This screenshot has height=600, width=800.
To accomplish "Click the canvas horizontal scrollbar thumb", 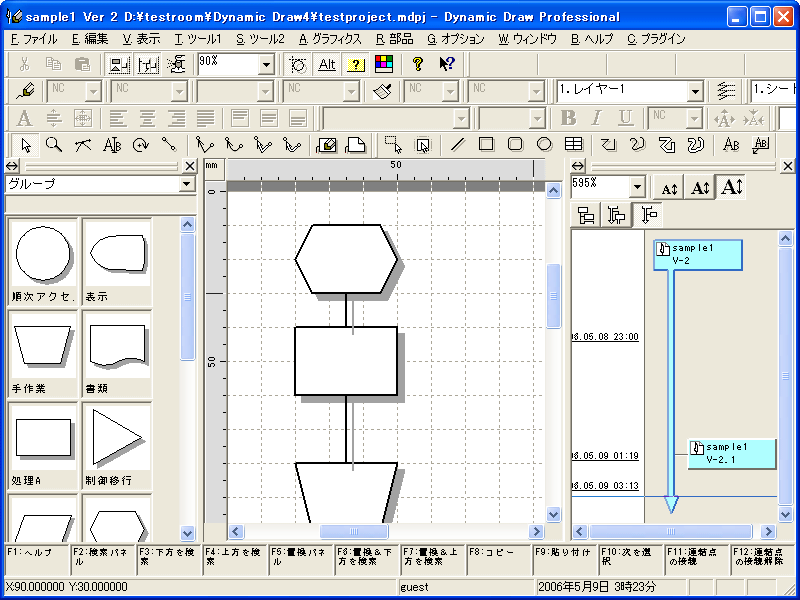I will coord(354,532).
